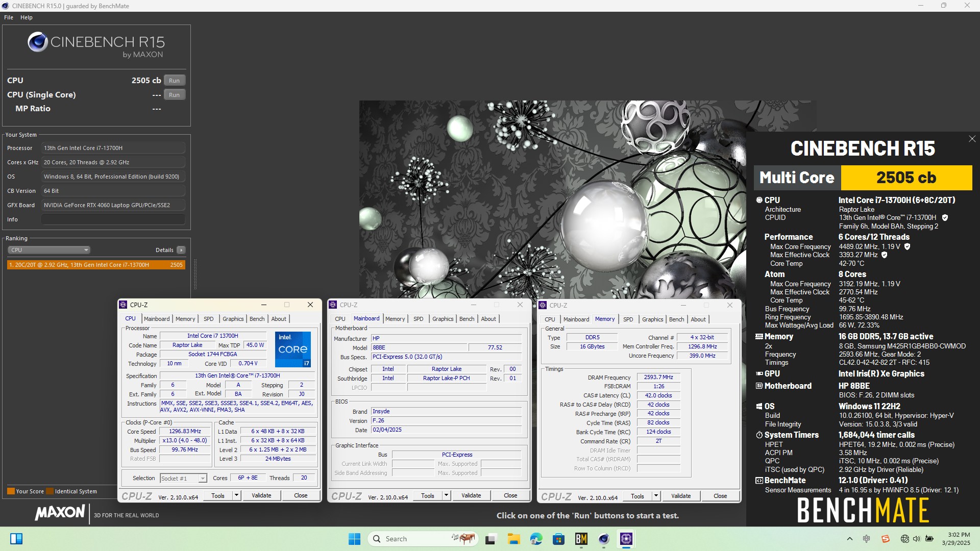The height and width of the screenshot is (551, 980).
Task: Click Sogou input method tray icon
Action: click(x=886, y=539)
